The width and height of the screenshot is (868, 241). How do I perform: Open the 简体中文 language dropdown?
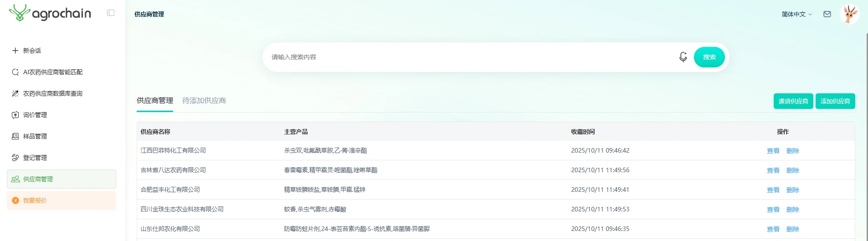pyautogui.click(x=797, y=14)
